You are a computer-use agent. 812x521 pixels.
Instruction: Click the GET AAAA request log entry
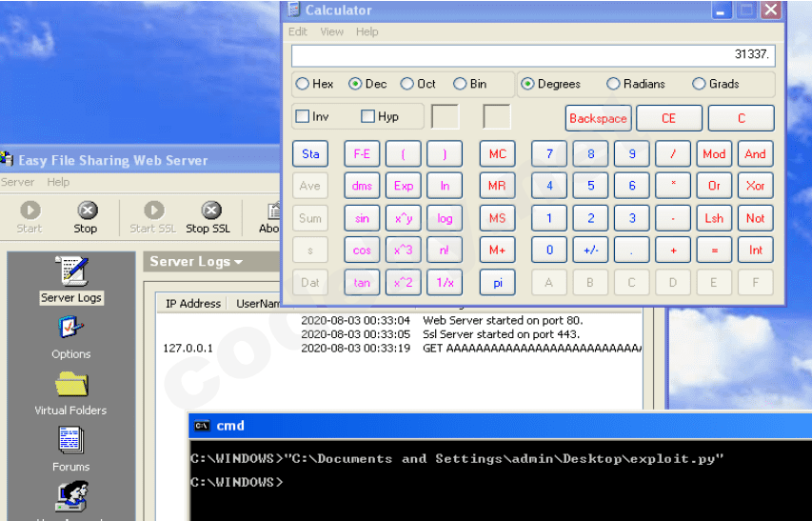coord(532,349)
